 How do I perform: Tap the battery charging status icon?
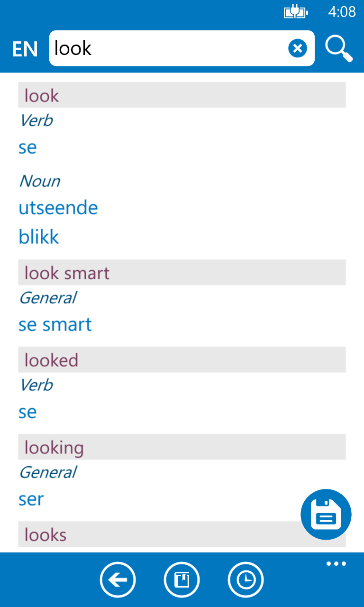(296, 12)
